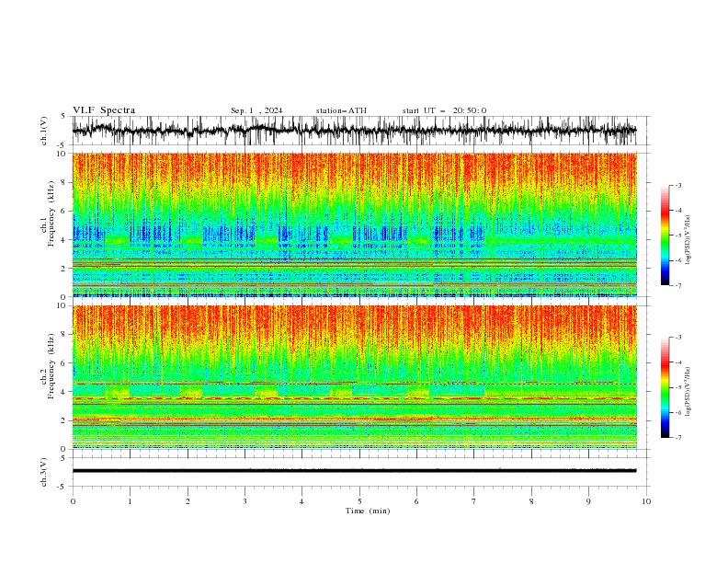Screen dimensions: 728x563
Task: Click time-axis tick label "0"
Action: 73,501
